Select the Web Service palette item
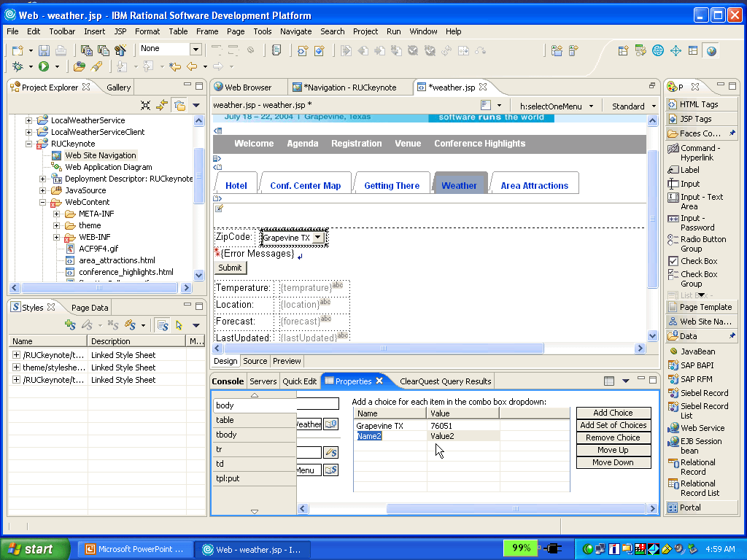This screenshot has width=747, height=560. (x=697, y=428)
